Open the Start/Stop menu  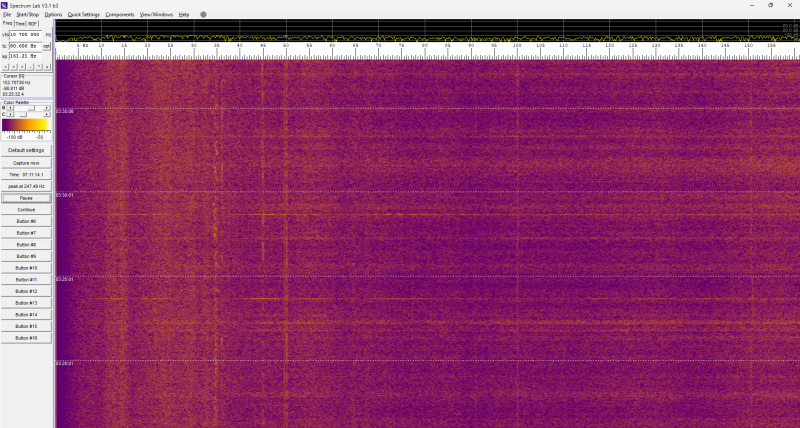coord(27,15)
